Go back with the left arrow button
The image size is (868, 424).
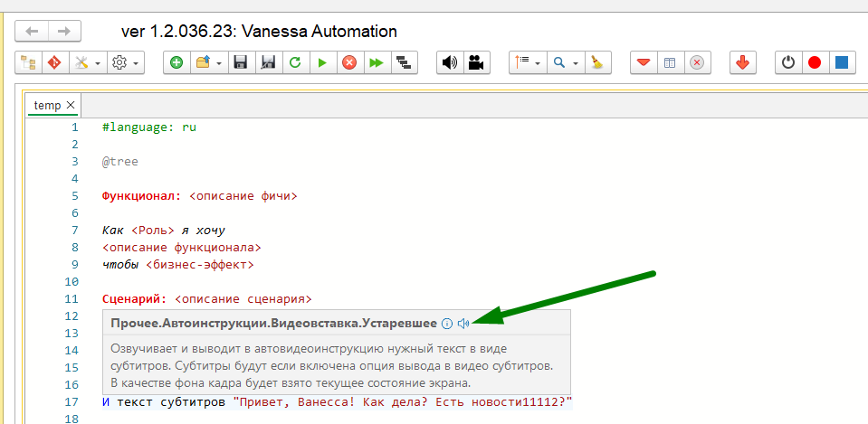pos(32,31)
